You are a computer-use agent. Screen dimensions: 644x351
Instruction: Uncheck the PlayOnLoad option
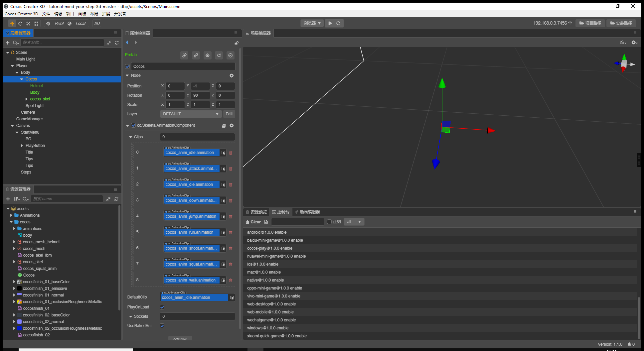[162, 307]
